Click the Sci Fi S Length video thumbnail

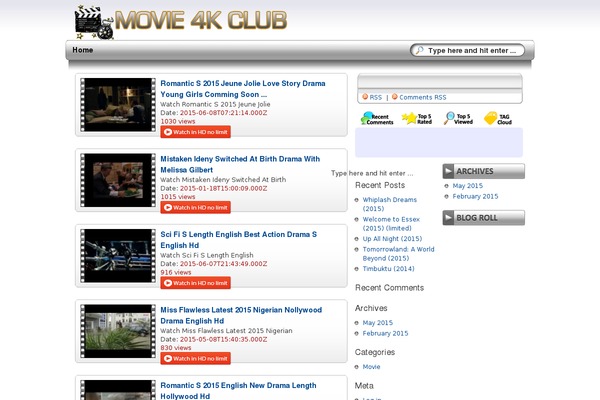point(118,256)
